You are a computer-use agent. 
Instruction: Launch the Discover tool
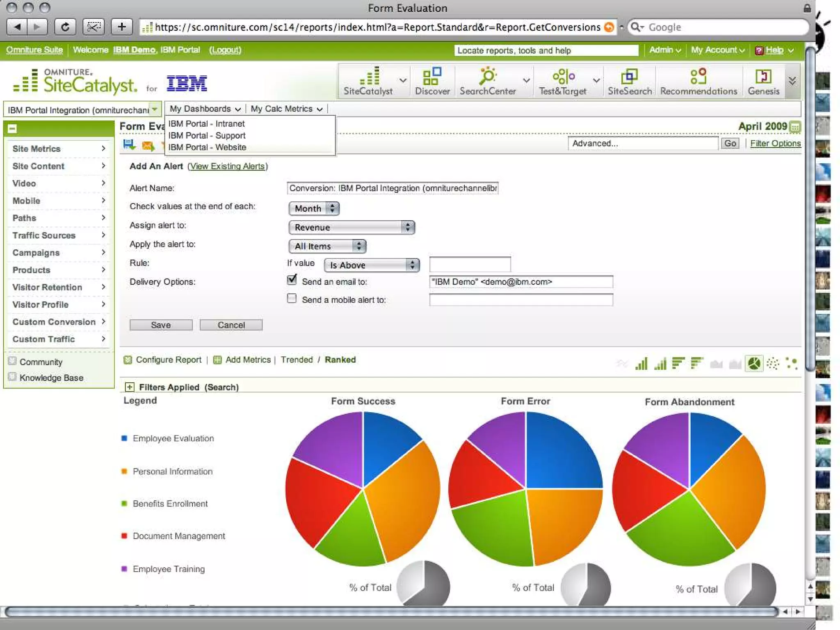pyautogui.click(x=432, y=81)
